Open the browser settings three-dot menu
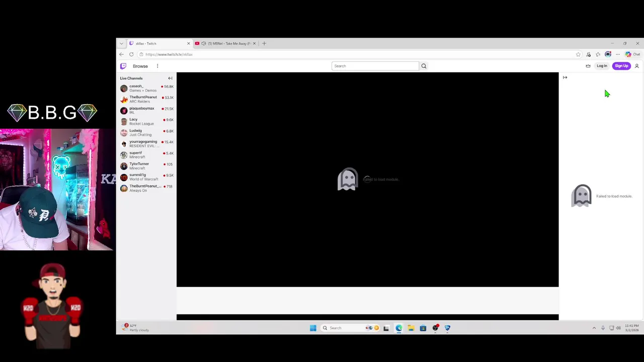 coord(618,54)
